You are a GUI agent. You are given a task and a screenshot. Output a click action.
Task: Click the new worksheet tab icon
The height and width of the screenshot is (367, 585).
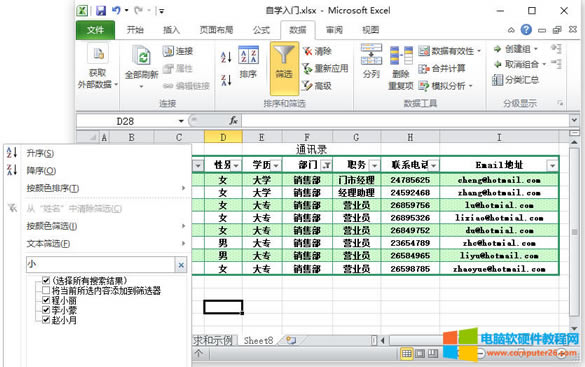[291, 340]
